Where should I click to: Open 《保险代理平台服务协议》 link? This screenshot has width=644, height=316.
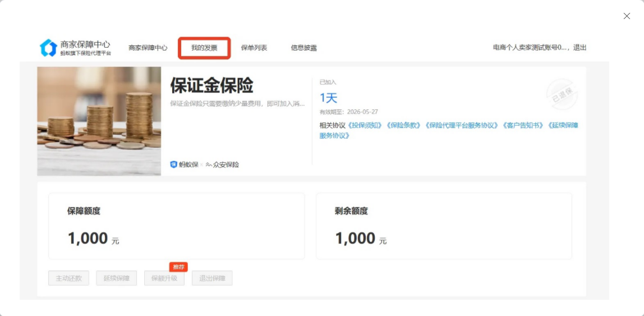[462, 125]
